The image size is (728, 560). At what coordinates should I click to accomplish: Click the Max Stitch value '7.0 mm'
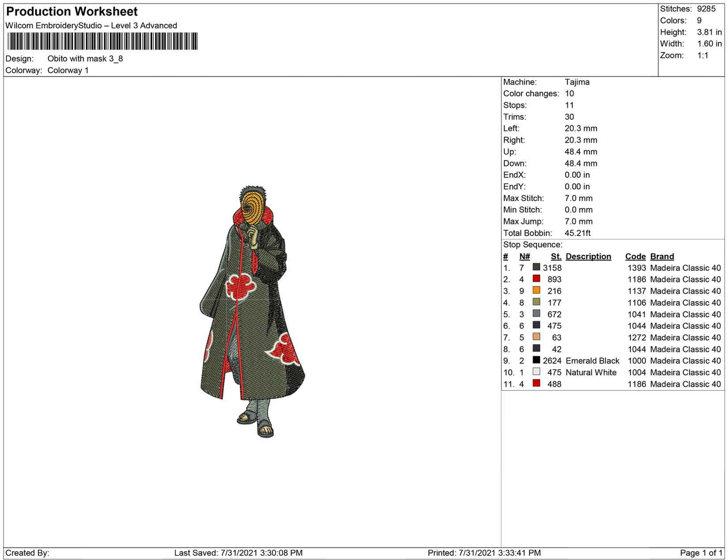point(578,198)
